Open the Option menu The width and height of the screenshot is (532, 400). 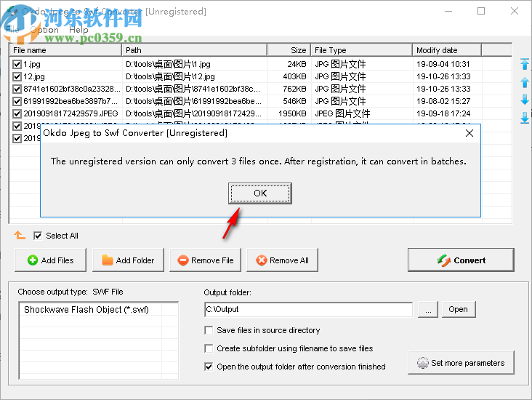[45, 30]
